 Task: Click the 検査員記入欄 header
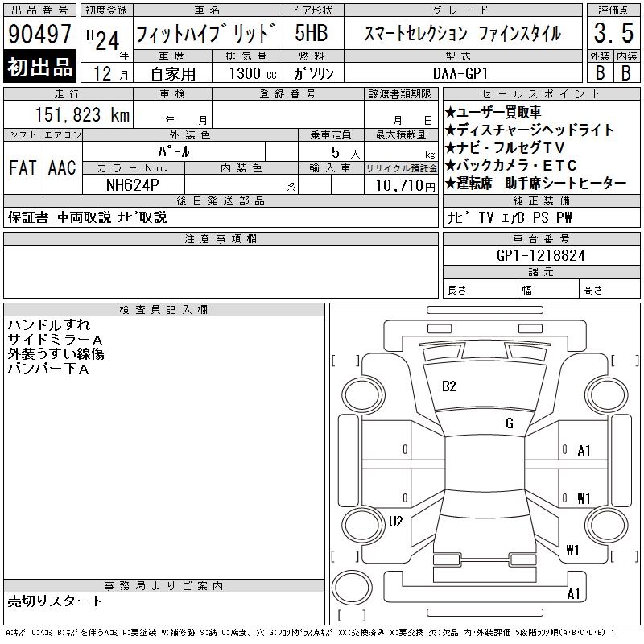(x=164, y=309)
